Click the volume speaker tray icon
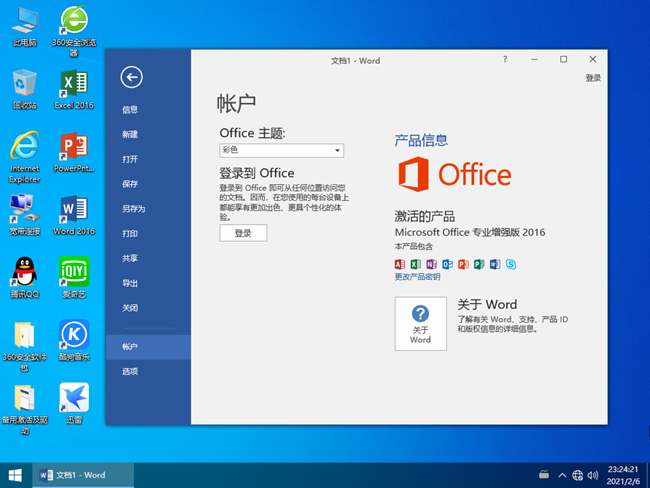 click(x=593, y=475)
